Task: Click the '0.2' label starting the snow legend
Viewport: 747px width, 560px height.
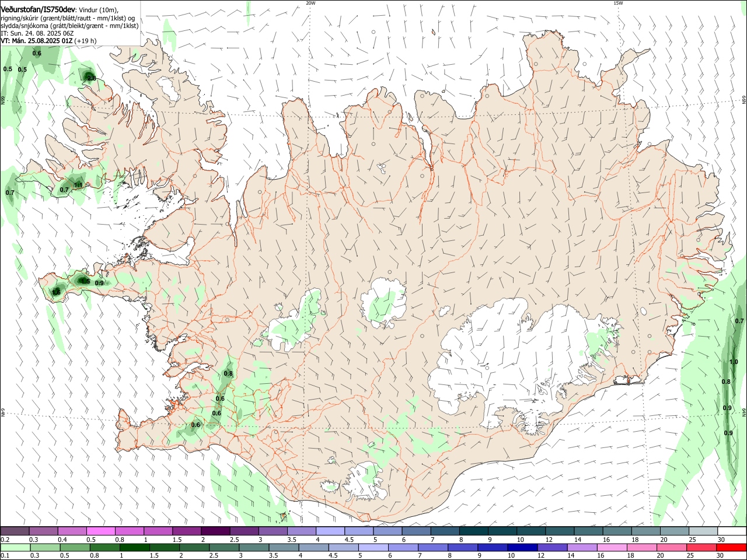Action: click(x=5, y=540)
